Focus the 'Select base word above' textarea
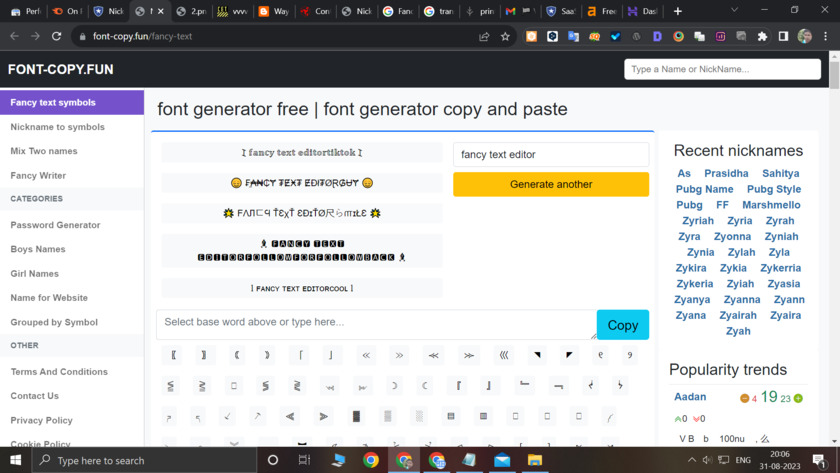The height and width of the screenshot is (473, 840). [377, 325]
